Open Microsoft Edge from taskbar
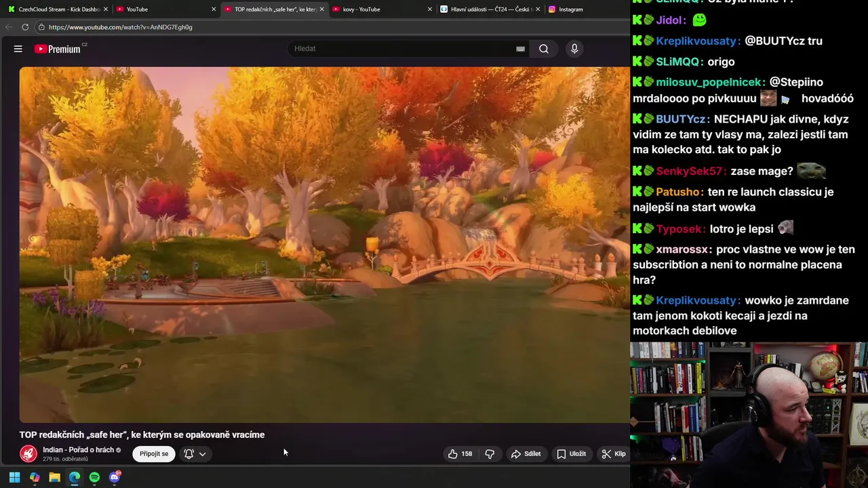 click(x=75, y=477)
